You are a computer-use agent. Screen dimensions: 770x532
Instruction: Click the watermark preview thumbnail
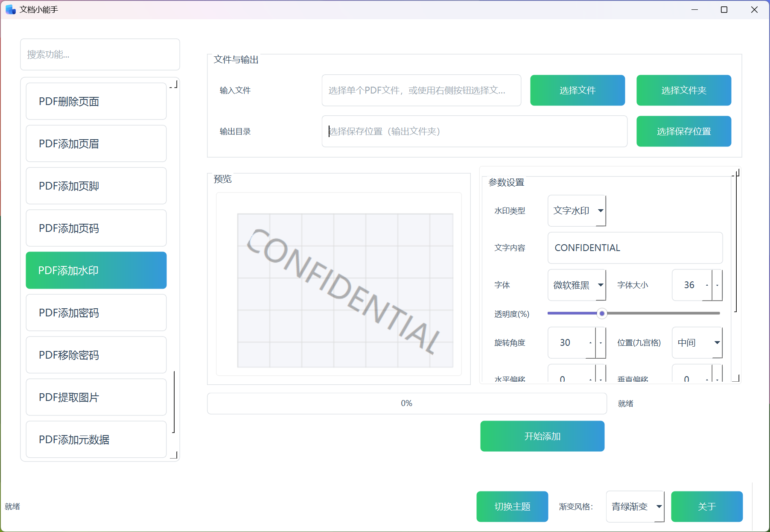tap(345, 290)
